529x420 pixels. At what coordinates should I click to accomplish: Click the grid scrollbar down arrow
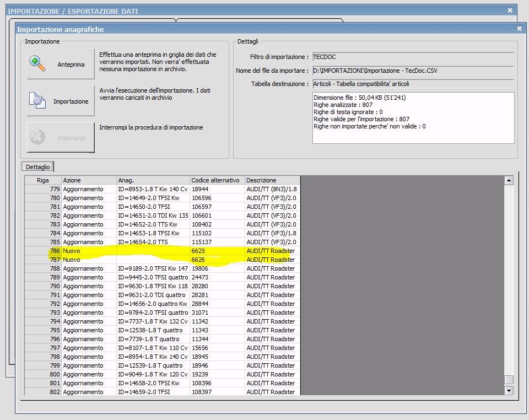pyautogui.click(x=509, y=390)
